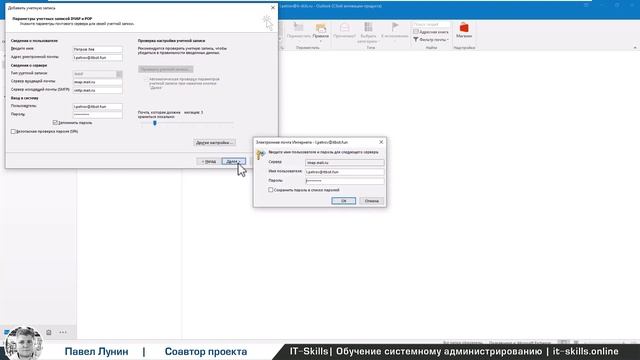The height and width of the screenshot is (360, 640).
Task: Open the Rules (Правила) ribbon dropdown
Action: tap(320, 31)
